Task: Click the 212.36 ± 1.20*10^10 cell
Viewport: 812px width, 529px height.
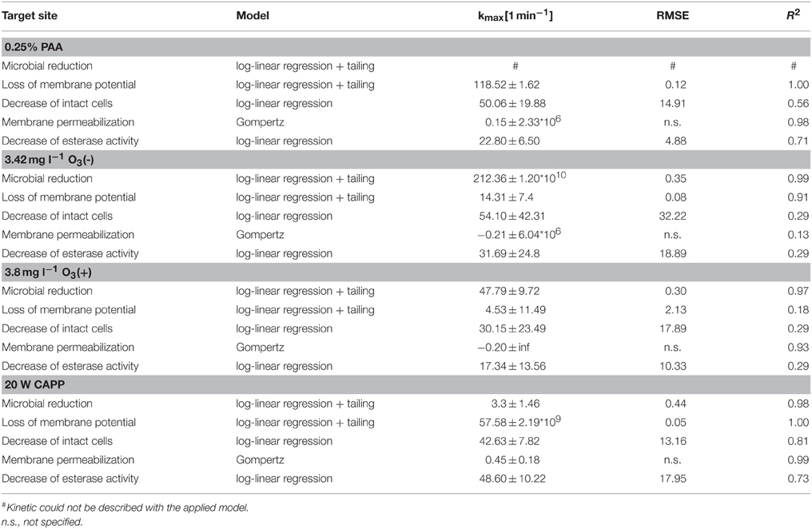Action: pos(519,177)
